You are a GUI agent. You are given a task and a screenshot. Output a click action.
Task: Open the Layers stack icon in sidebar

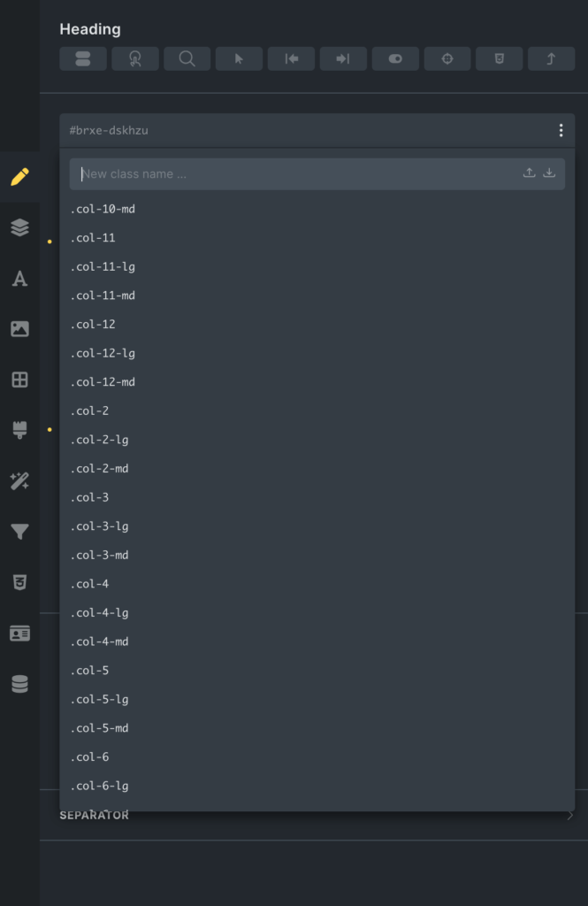tap(19, 227)
